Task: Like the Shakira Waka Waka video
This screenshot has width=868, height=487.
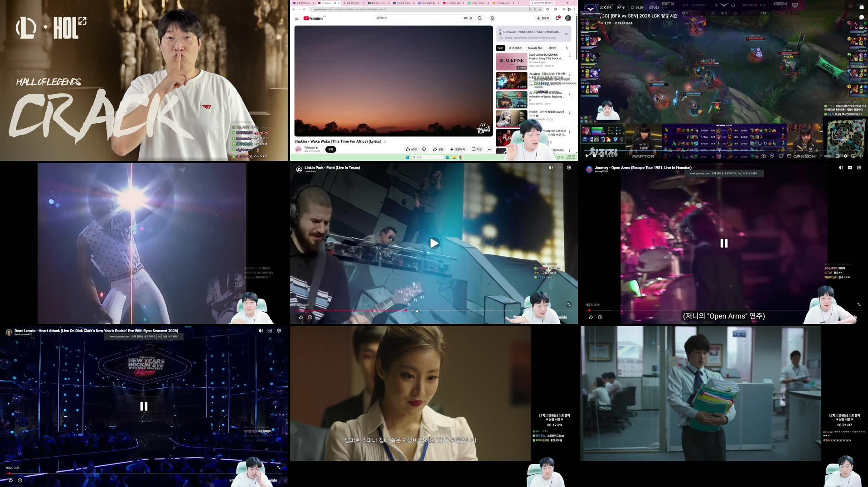Action: 411,149
